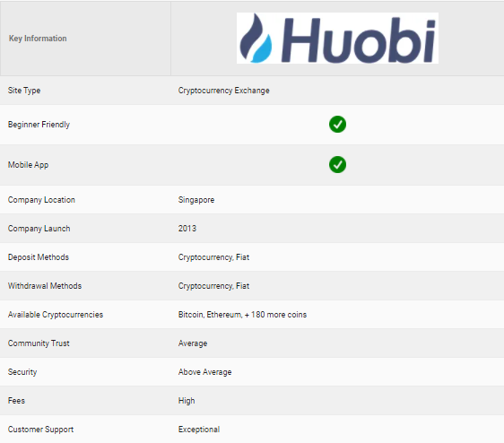The height and width of the screenshot is (443, 504).
Task: Select the Available Cryptocurrencies label
Action: click(x=56, y=315)
